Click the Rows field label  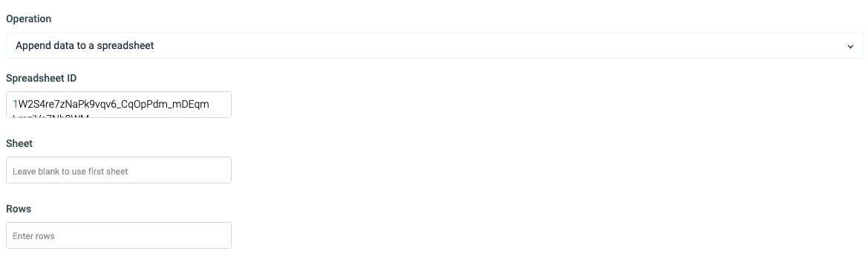[x=19, y=209]
